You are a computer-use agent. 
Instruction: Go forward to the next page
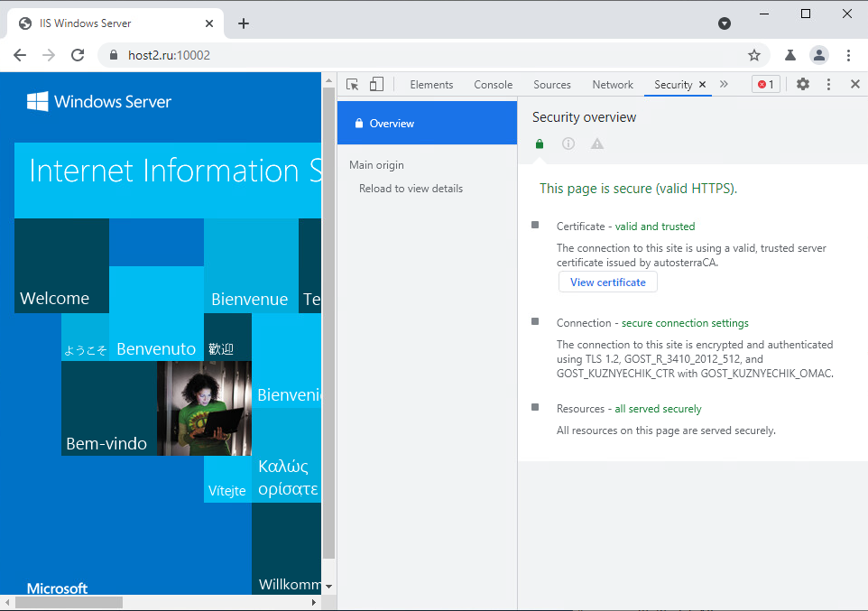coord(49,55)
